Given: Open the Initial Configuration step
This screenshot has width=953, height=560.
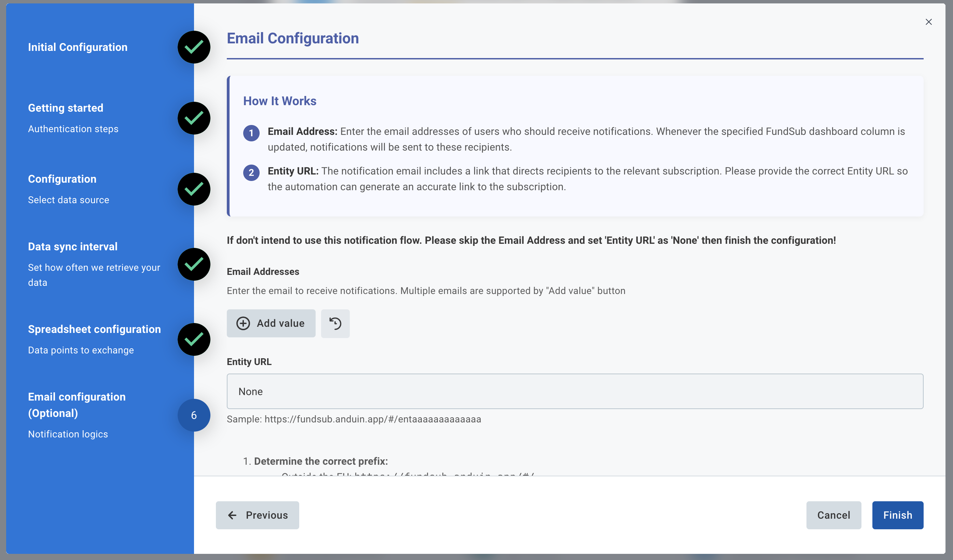Looking at the screenshot, I should point(78,47).
